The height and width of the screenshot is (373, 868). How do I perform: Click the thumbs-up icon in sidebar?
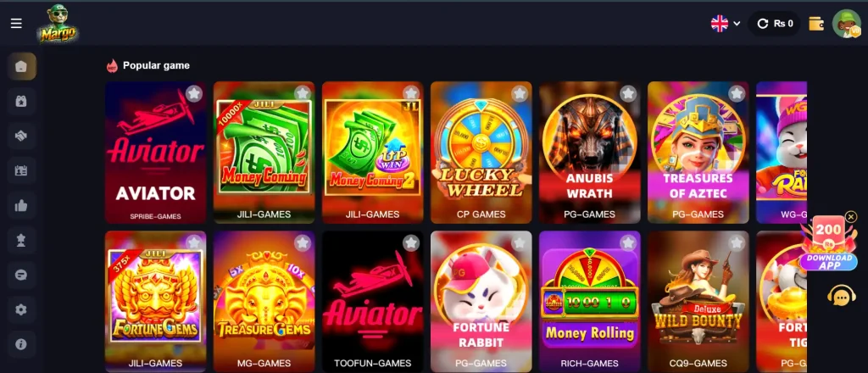click(21, 206)
